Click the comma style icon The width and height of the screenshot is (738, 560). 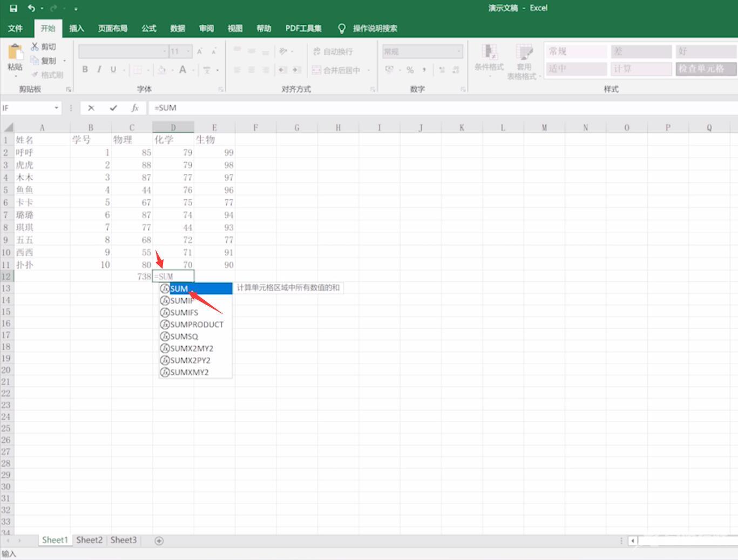click(x=424, y=70)
